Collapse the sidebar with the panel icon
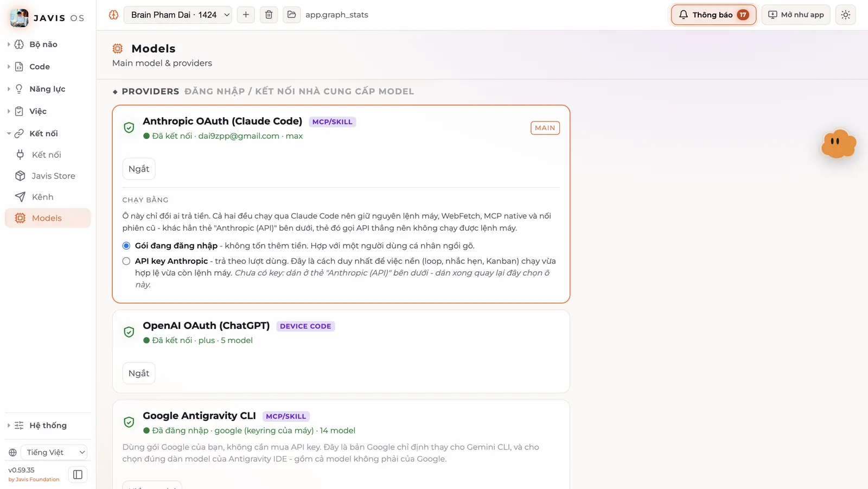 (78, 474)
